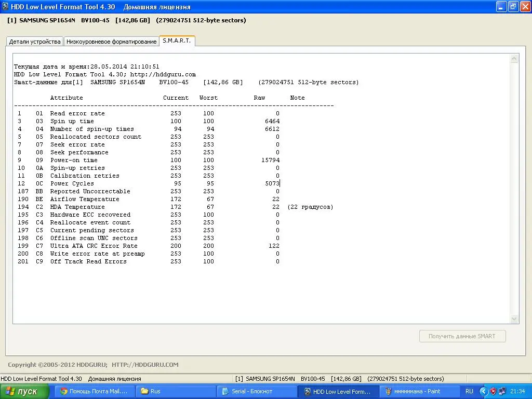Image resolution: width=532 pixels, height=399 pixels.
Task: Click the Worst column header
Action: [208, 98]
